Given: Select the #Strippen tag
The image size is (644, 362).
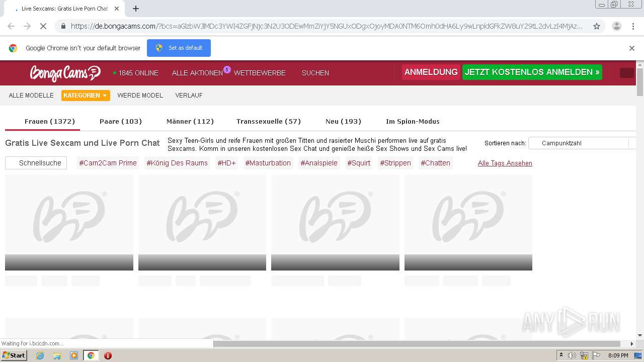Looking at the screenshot, I should (x=395, y=163).
